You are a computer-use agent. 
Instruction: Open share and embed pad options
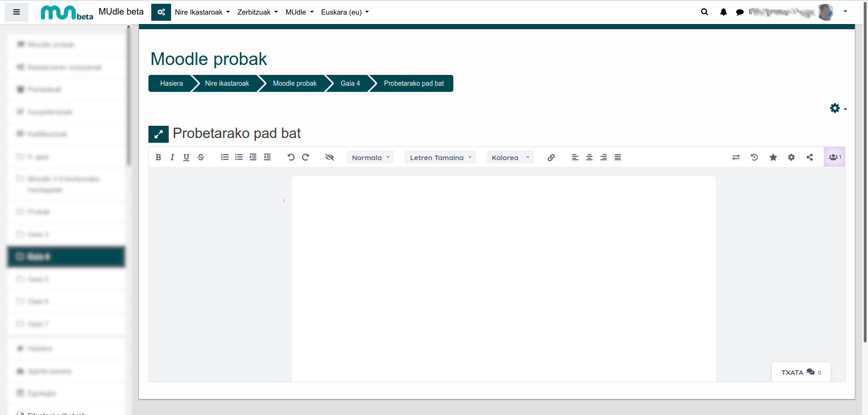tap(810, 157)
